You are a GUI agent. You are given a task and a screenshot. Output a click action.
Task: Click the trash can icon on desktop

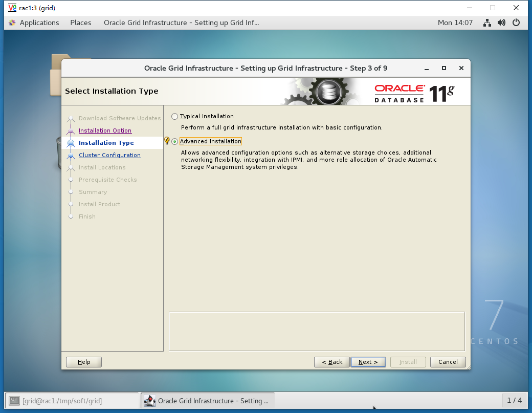pyautogui.click(x=59, y=153)
